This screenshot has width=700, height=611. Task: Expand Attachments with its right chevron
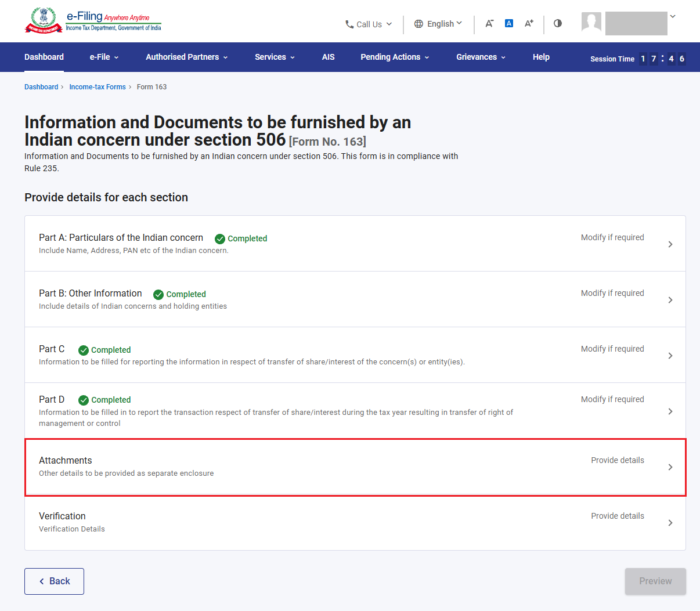pos(670,467)
